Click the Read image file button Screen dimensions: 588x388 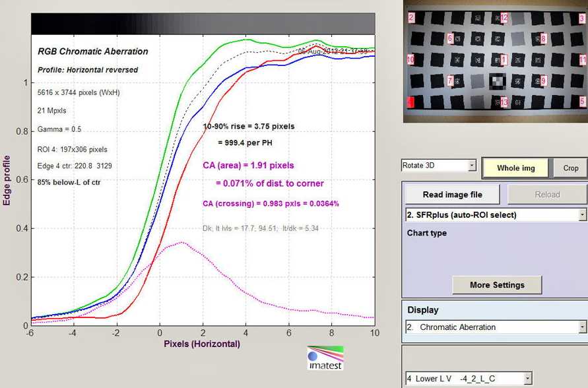click(x=452, y=195)
